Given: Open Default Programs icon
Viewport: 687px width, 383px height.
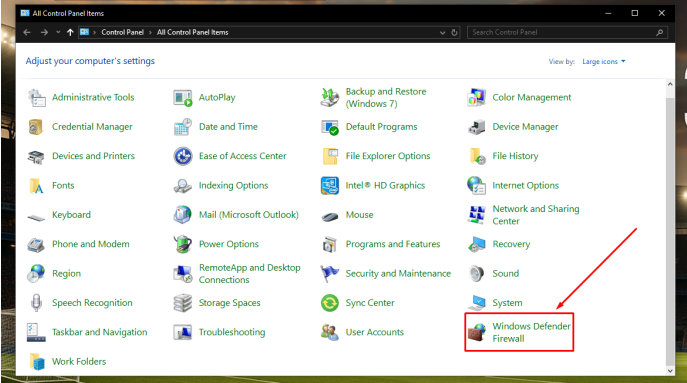Looking at the screenshot, I should tap(329, 127).
